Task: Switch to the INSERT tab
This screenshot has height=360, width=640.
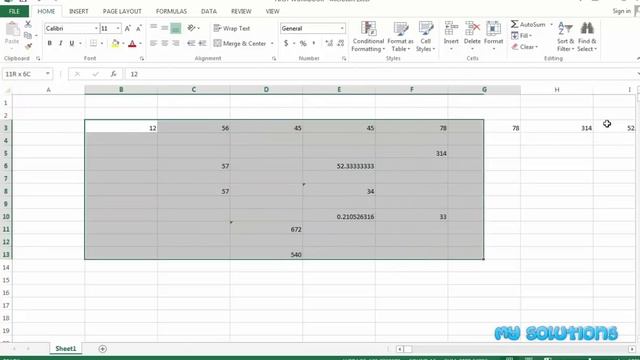Action: [x=79, y=11]
